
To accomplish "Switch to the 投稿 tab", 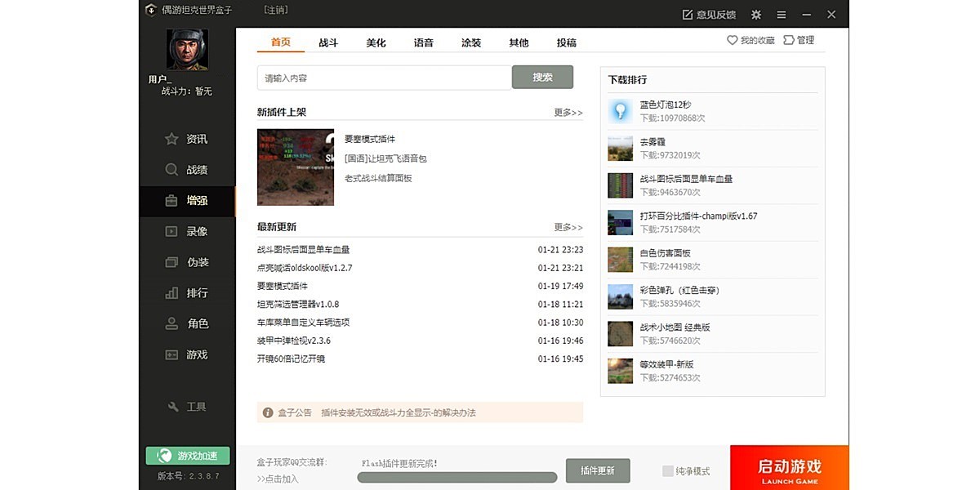I will pos(567,42).
